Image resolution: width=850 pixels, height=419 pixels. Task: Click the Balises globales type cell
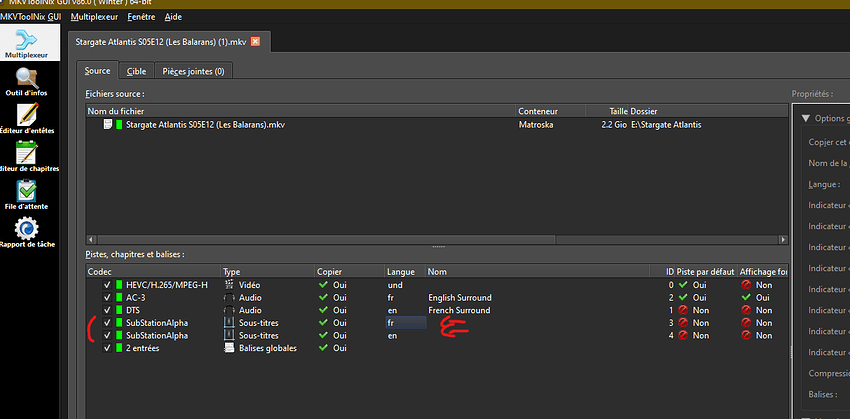[268, 348]
